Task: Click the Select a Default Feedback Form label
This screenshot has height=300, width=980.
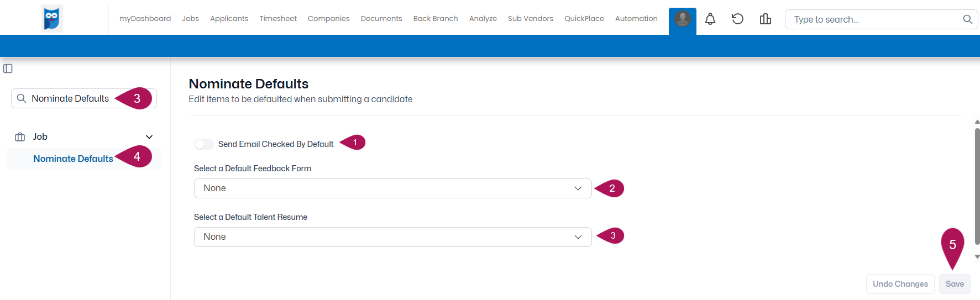Action: [x=253, y=169]
